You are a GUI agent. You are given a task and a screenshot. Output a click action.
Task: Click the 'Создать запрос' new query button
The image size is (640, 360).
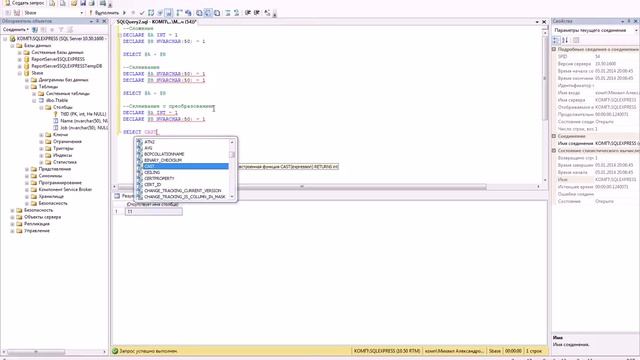(25, 3)
